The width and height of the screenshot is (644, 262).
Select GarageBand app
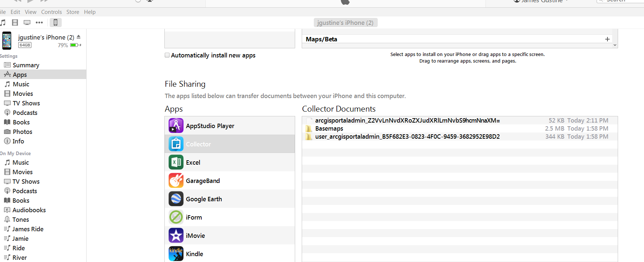click(x=230, y=181)
